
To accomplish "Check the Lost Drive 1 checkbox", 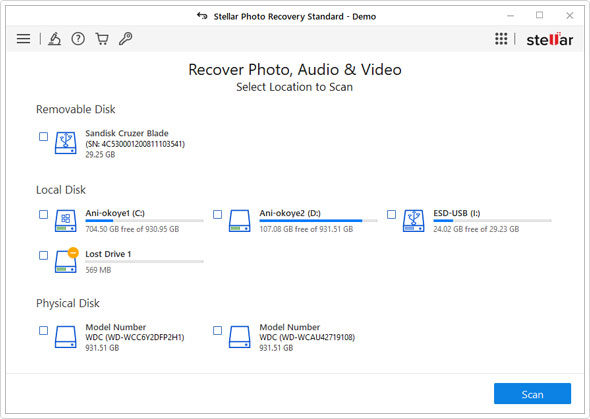I will tap(44, 255).
